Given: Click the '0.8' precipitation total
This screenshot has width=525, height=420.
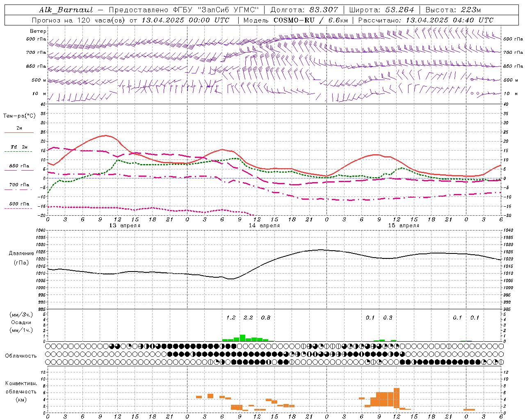Looking at the screenshot, I should pyautogui.click(x=266, y=318).
